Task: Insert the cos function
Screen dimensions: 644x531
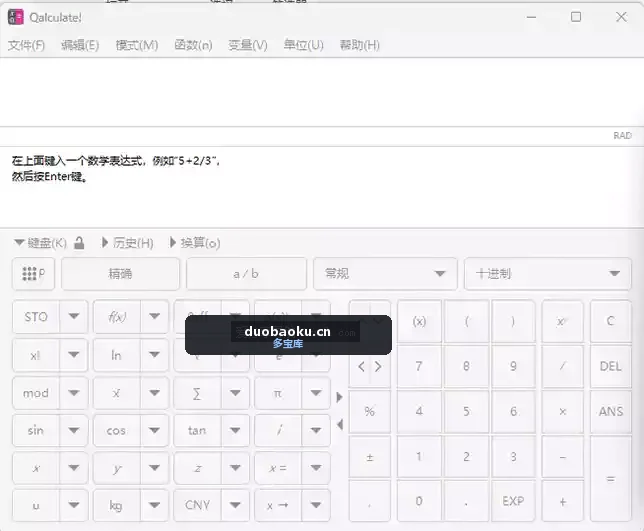Action: coord(117,430)
